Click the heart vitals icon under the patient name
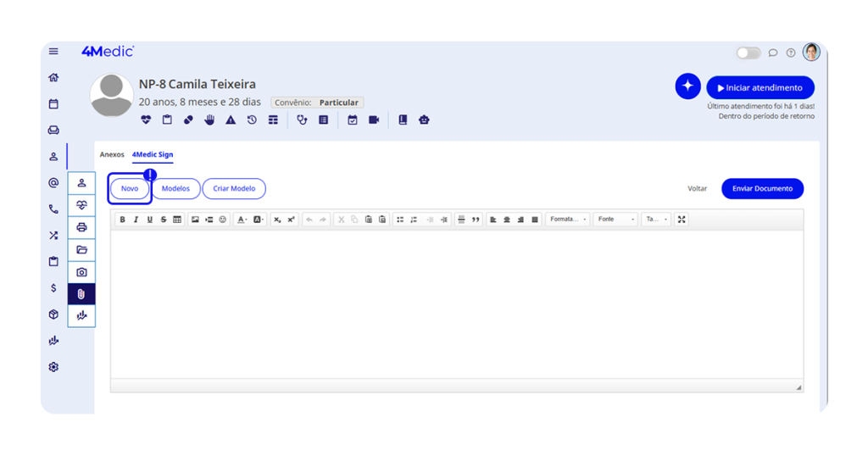The image size is (868, 456). (146, 120)
